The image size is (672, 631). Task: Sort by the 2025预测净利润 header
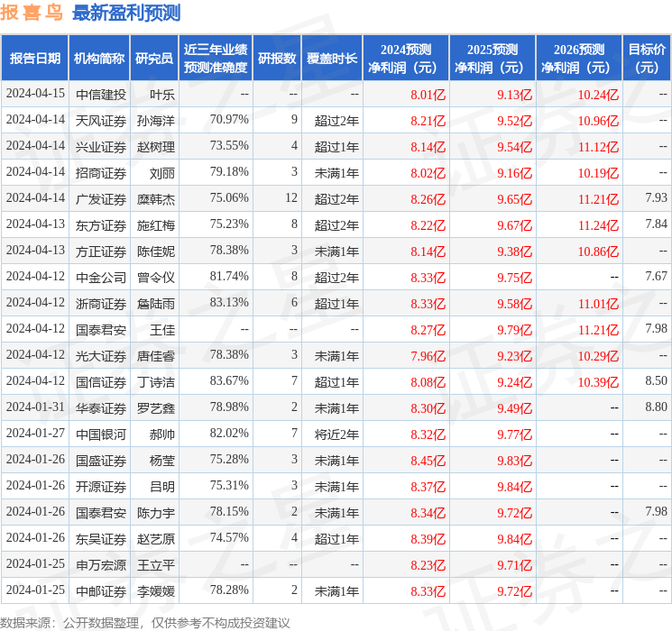492,59
